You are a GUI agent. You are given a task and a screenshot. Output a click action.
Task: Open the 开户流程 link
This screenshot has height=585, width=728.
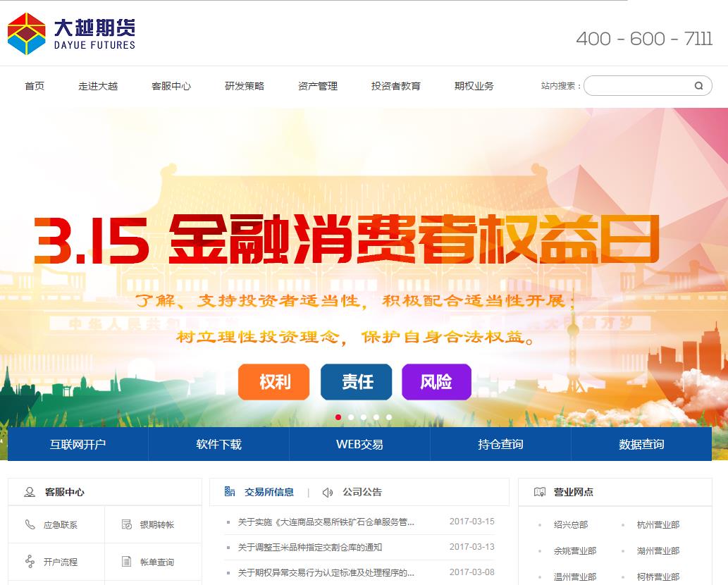click(x=61, y=562)
